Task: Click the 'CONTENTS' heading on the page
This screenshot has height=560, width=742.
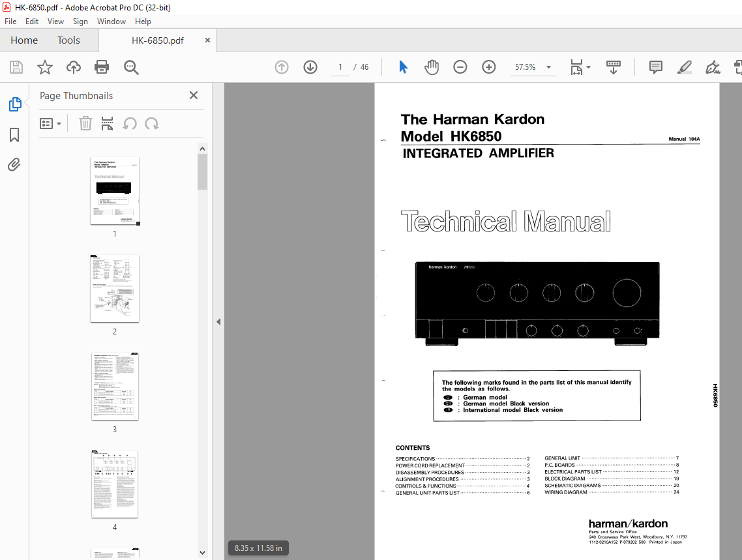Action: click(x=413, y=448)
